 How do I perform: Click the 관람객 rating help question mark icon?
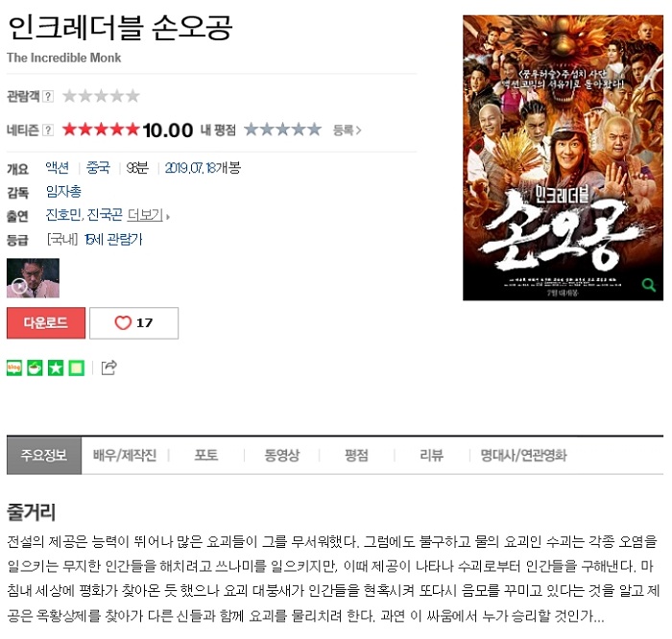(48, 96)
